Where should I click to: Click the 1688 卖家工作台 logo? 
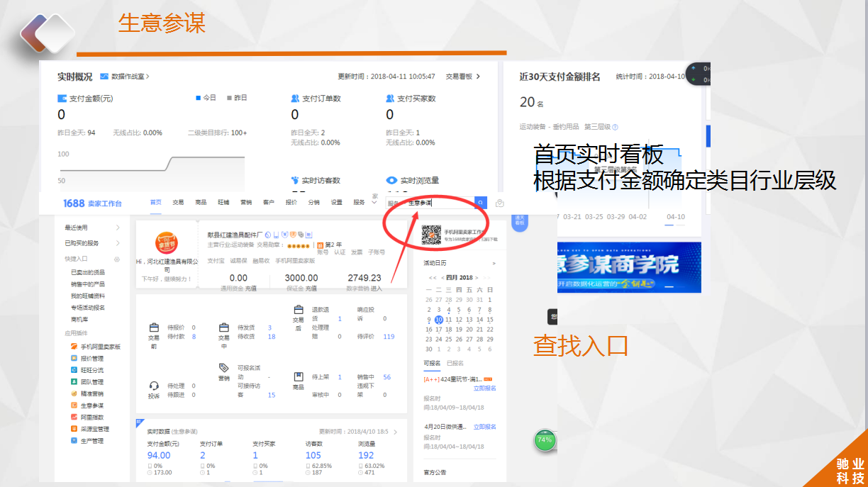point(92,203)
